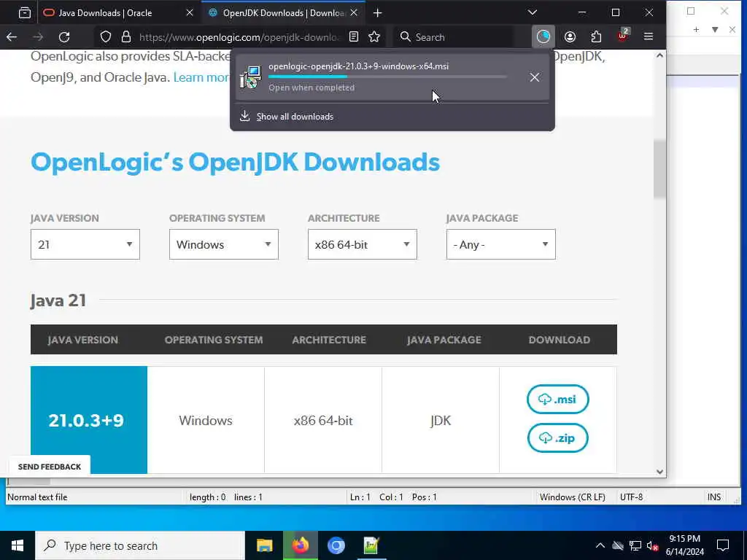Click the Firefox forward arrow button

click(x=38, y=36)
